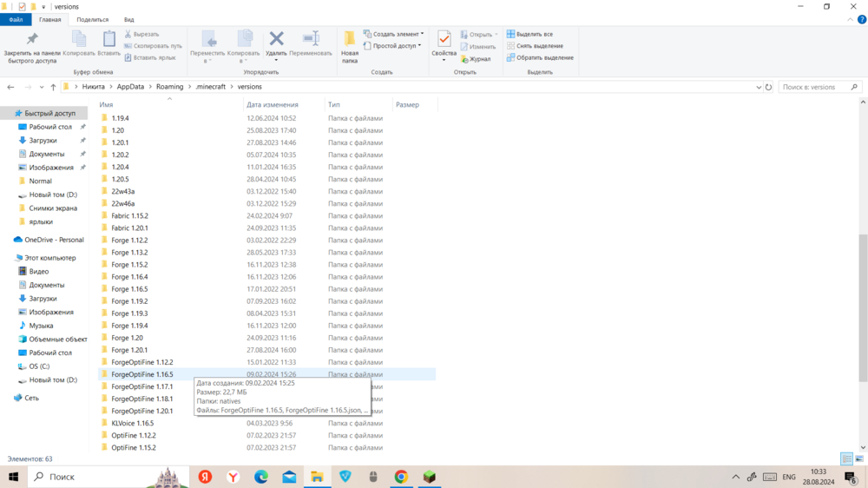Click the taskbar Поиск search box
The height and width of the screenshot is (488, 868).
coord(109,477)
